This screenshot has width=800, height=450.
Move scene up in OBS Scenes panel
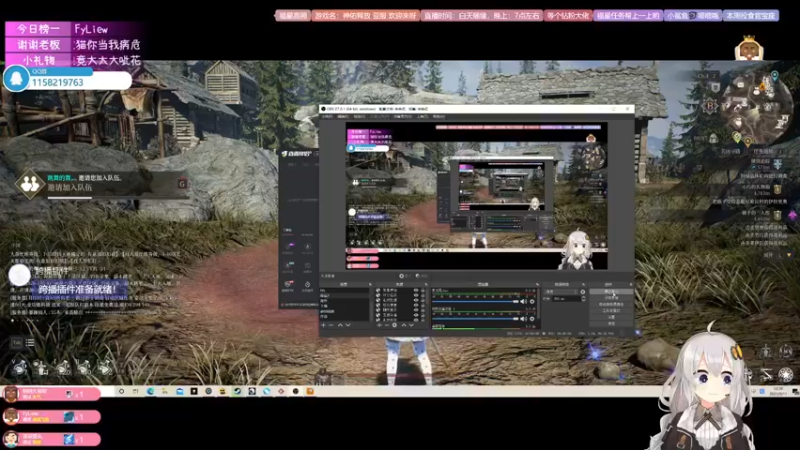340,325
